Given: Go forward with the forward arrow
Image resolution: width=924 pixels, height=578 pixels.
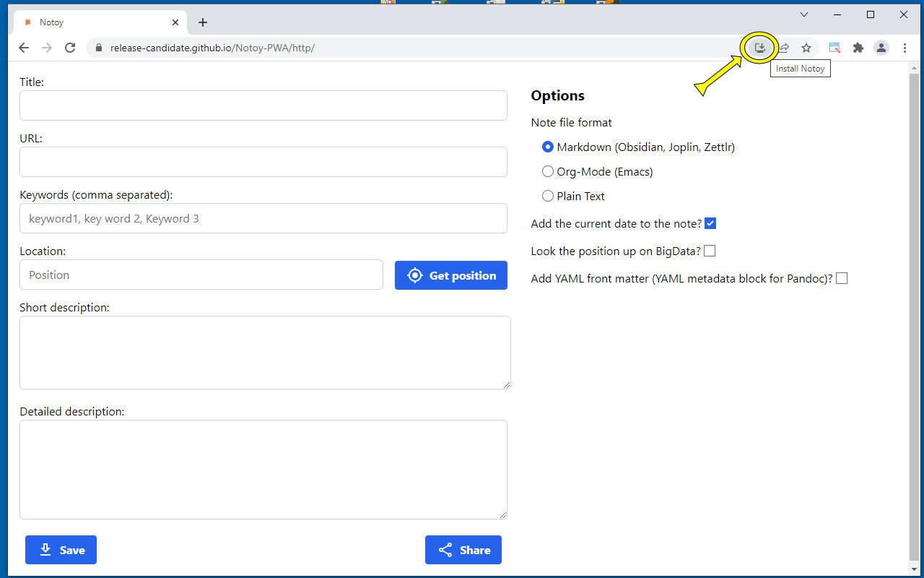Looking at the screenshot, I should coord(47,48).
